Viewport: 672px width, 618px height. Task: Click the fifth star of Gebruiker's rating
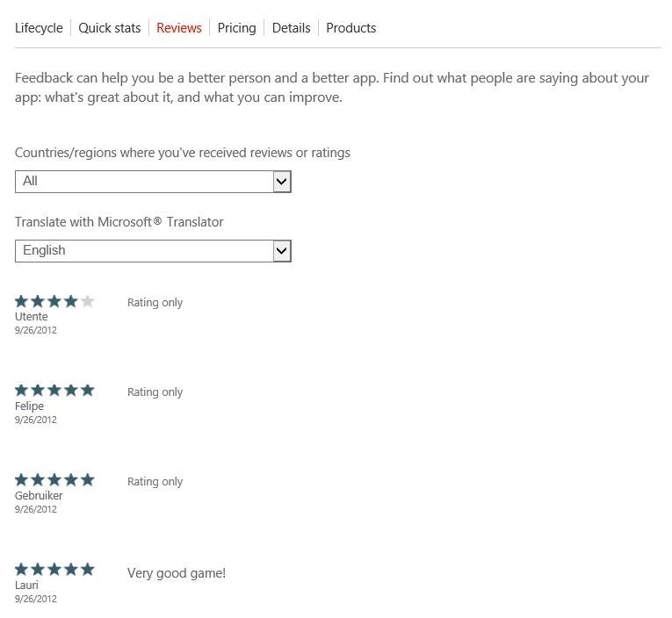click(87, 480)
